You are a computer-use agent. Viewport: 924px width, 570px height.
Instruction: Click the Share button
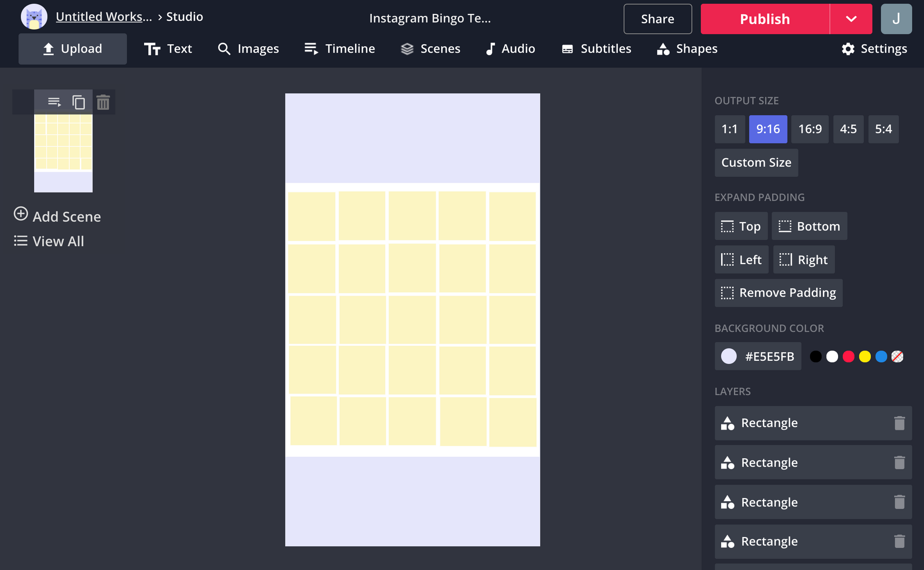[x=657, y=19]
